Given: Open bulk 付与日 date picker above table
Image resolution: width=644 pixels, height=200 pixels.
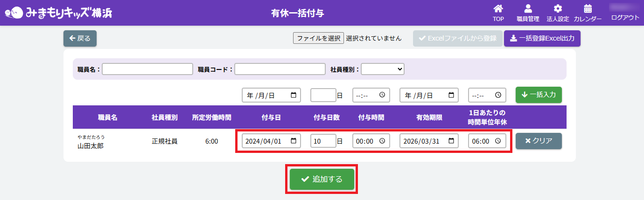Looking at the screenshot, I should pos(293,95).
